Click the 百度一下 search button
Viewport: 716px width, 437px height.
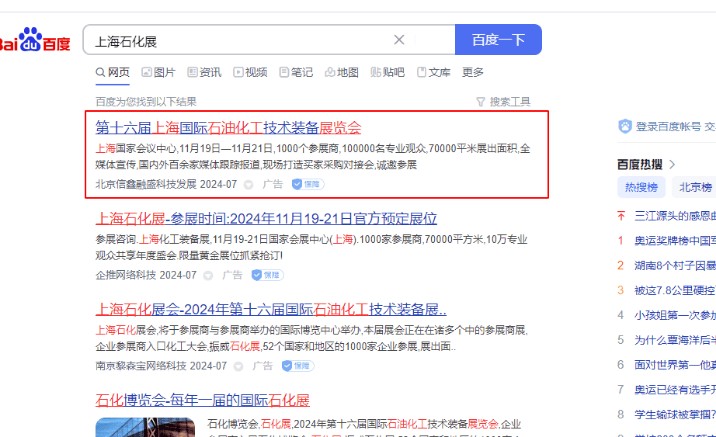(x=498, y=40)
